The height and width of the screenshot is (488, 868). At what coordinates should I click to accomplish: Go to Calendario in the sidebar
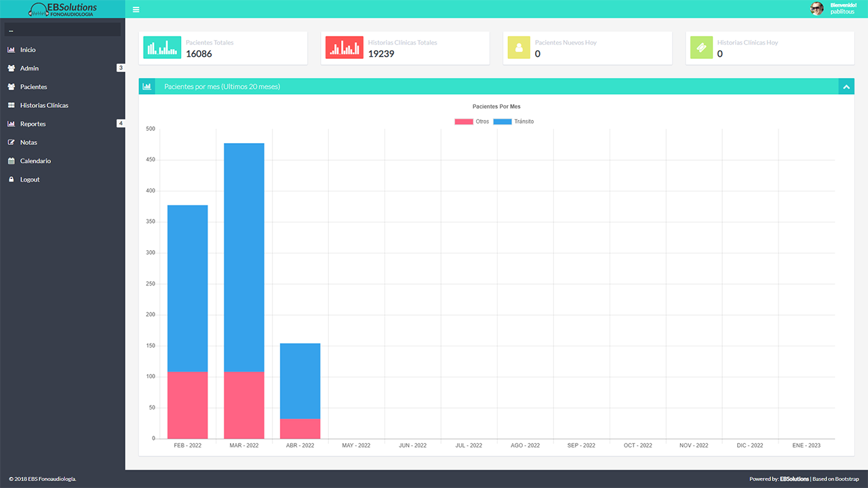click(x=35, y=161)
